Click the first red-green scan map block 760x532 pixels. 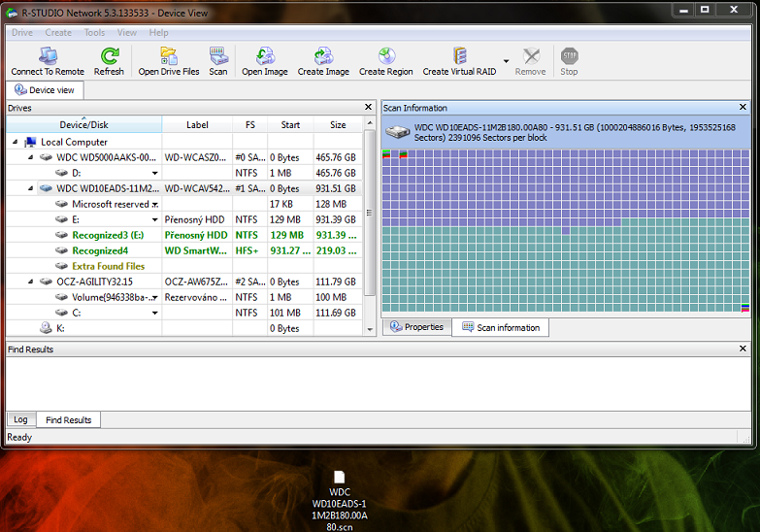click(386, 154)
